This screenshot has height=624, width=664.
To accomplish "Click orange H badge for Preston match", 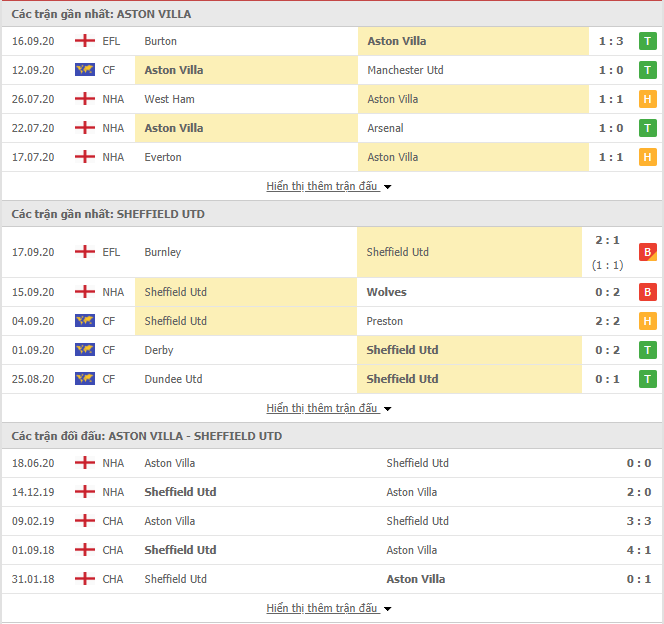I will (647, 321).
